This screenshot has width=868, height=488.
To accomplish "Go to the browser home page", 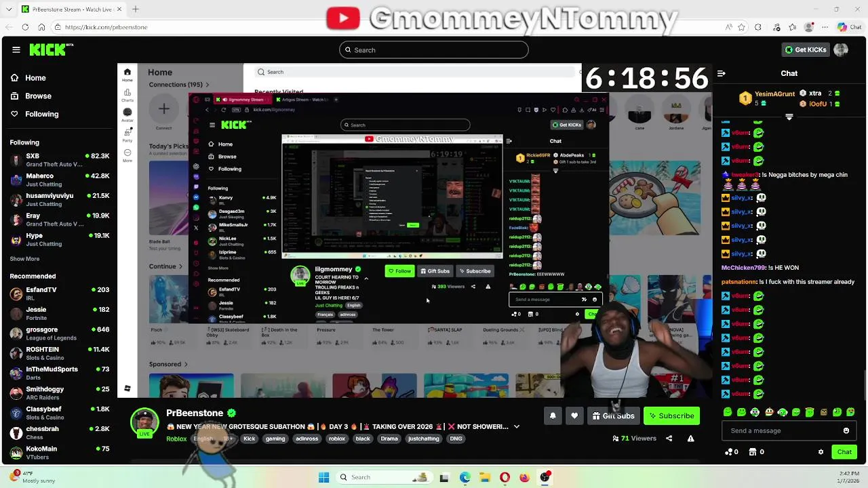I will coord(41,27).
